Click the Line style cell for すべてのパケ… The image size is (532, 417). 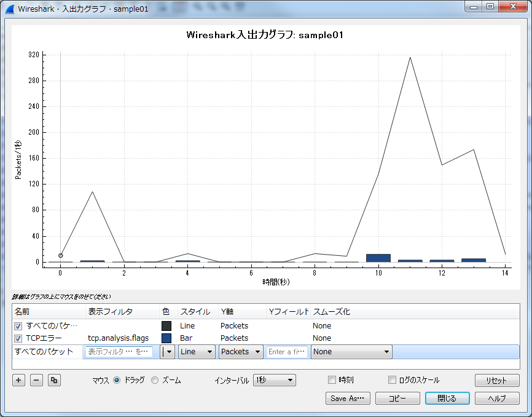click(187, 326)
